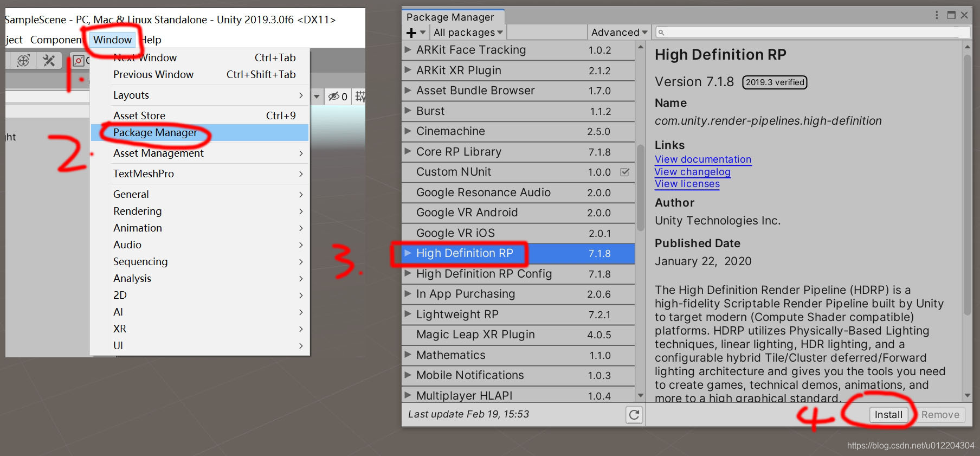Open the Animation submenu
This screenshot has width=980, height=456.
tap(200, 228)
